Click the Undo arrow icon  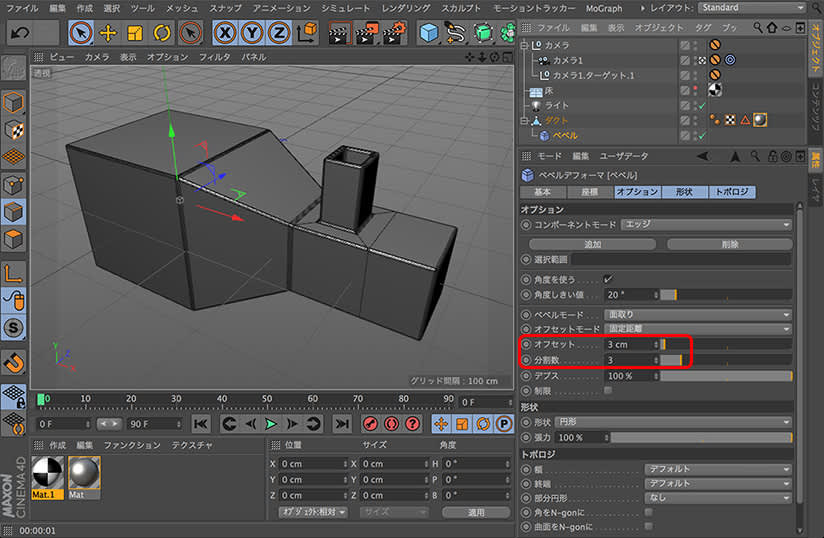click(x=18, y=33)
